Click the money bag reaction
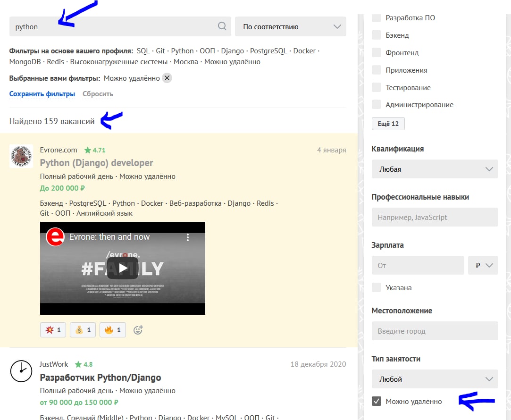The width and height of the screenshot is (511, 420). 83,330
